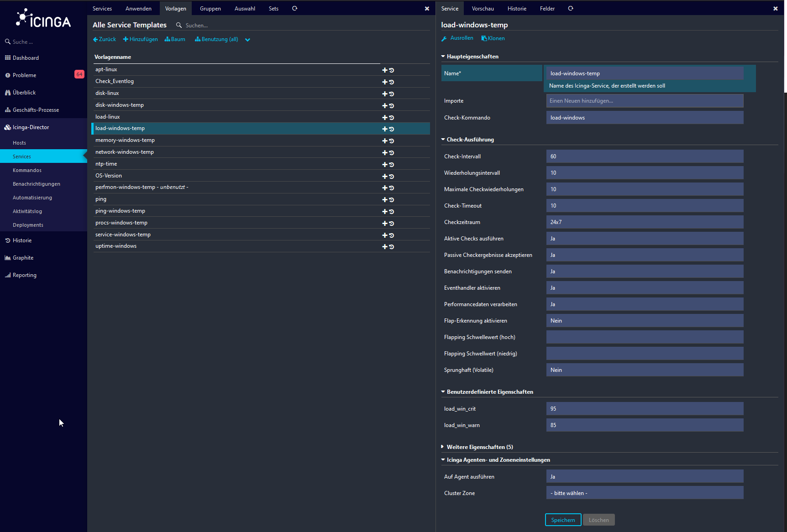
Task: Open Flap-Erkennung aktivieren dropdown
Action: [x=645, y=321]
